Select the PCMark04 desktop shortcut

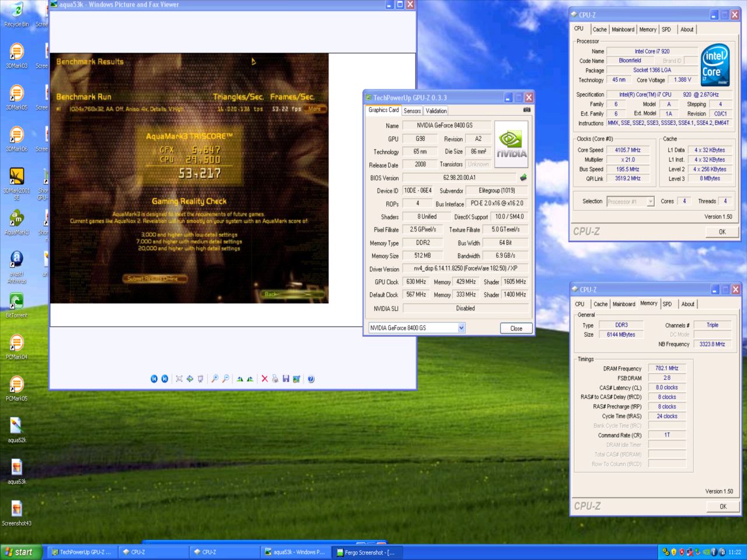(17, 347)
